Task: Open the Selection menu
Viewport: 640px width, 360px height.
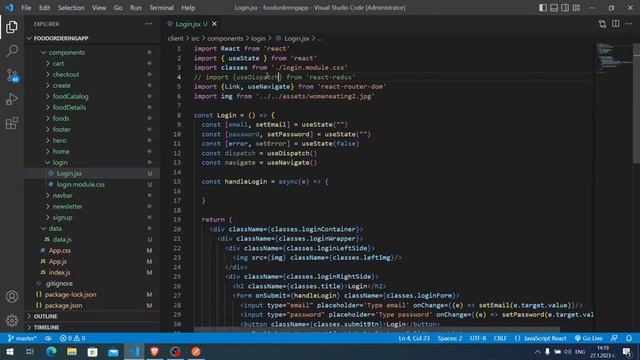Action: 71,8
